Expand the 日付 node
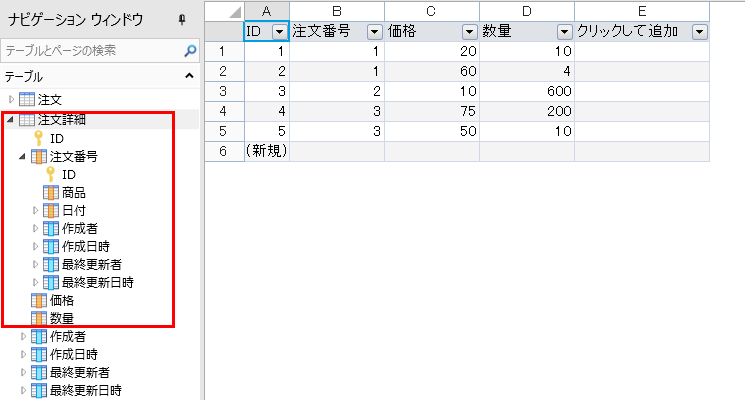745x400 pixels. pos(35,210)
